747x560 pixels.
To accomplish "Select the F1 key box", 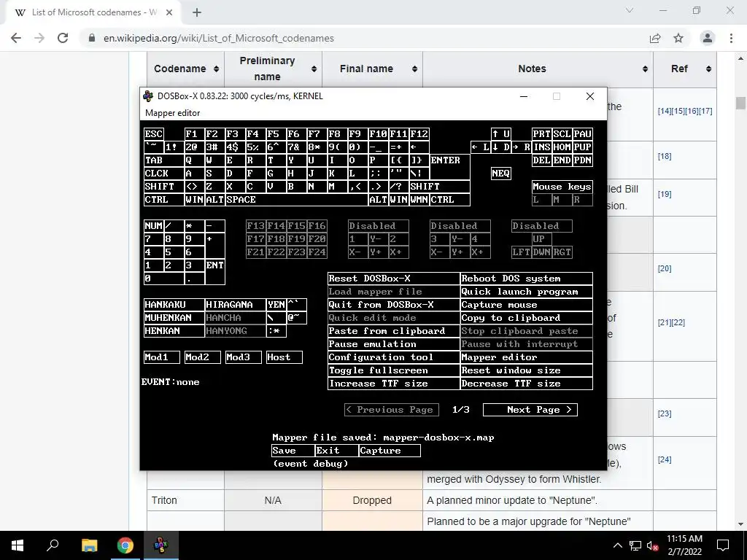I will [194, 134].
